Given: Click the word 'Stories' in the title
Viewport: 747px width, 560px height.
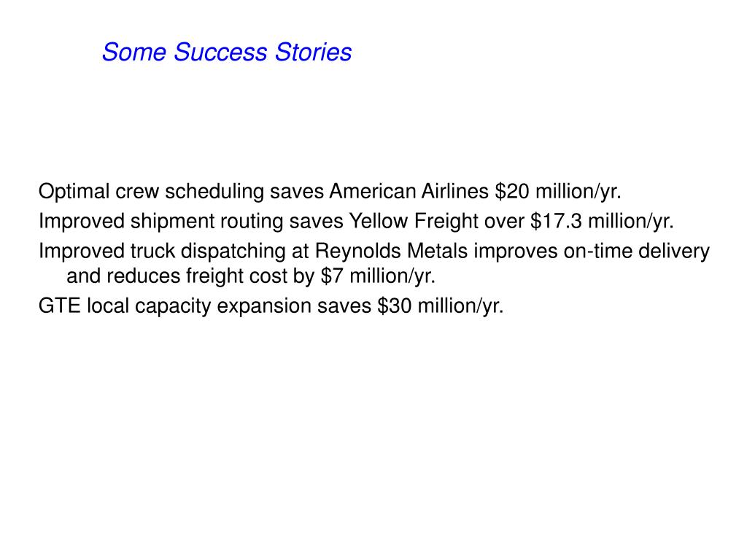Looking at the screenshot, I should click(313, 52).
